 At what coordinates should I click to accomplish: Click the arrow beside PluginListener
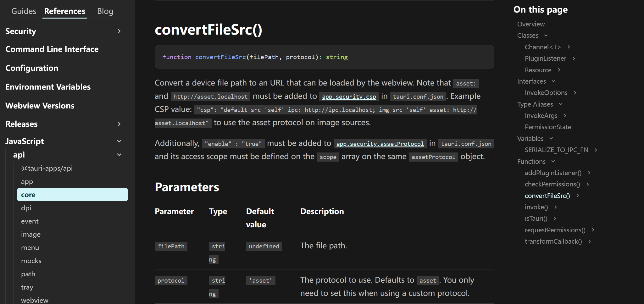pyautogui.click(x=574, y=58)
